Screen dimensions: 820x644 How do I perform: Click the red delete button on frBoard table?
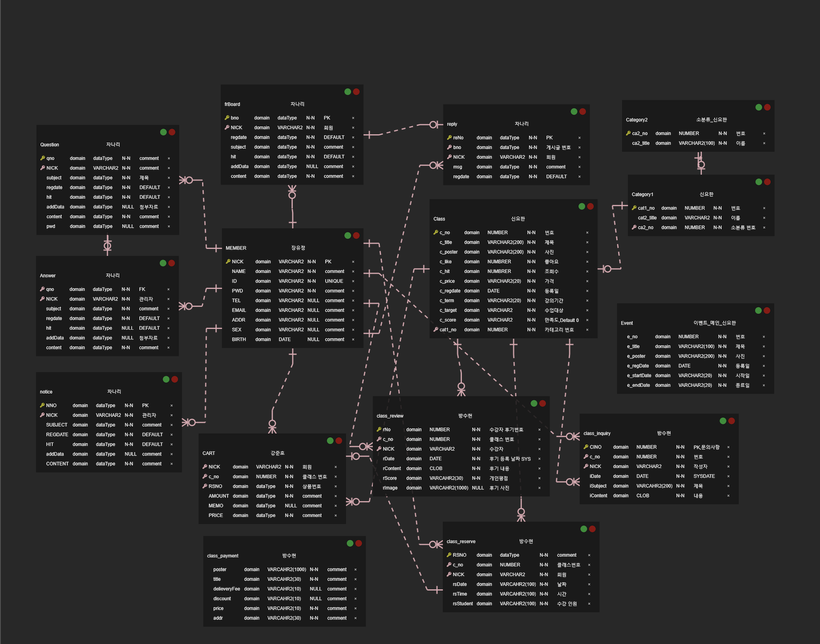click(x=356, y=92)
